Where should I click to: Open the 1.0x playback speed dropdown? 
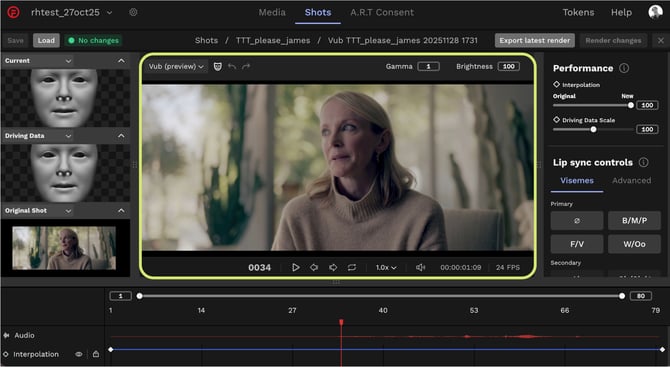[x=386, y=267]
